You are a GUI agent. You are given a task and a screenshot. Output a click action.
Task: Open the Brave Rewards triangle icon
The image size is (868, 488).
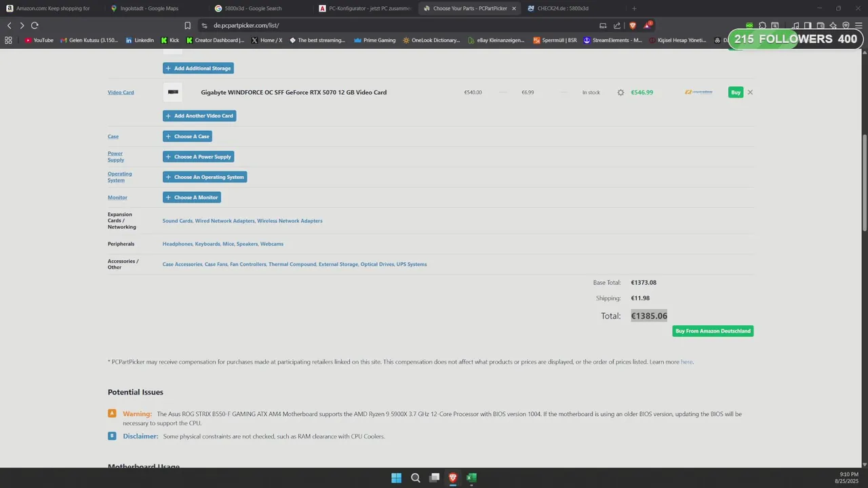click(x=648, y=25)
